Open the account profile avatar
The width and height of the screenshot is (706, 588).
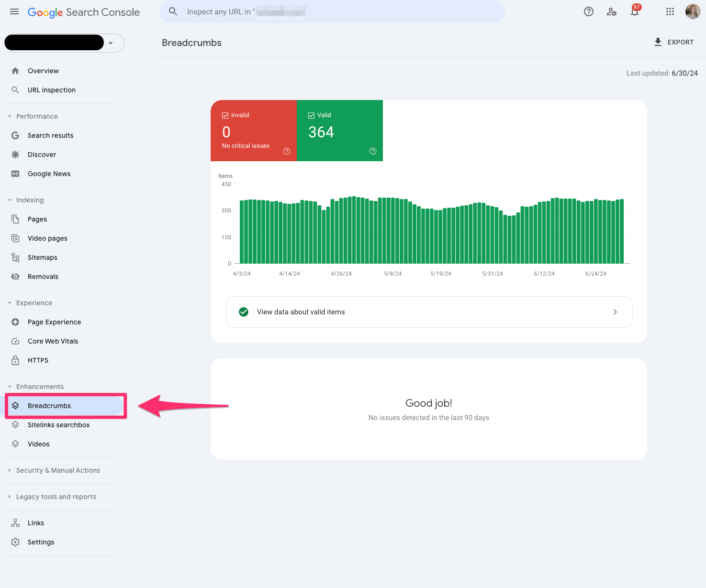tap(693, 11)
